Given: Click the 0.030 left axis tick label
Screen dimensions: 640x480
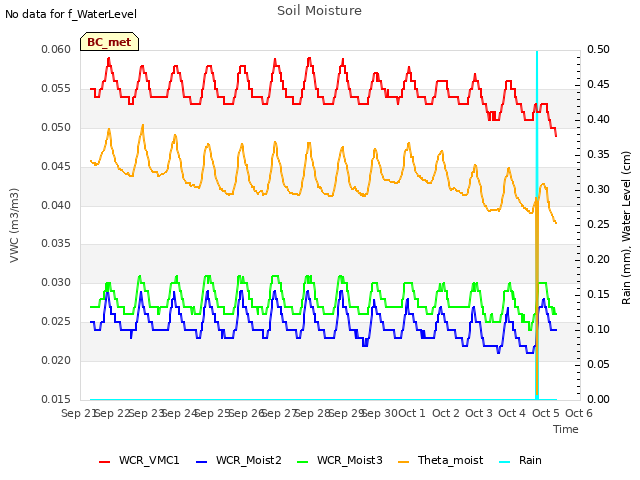Looking at the screenshot, I should (56, 282).
